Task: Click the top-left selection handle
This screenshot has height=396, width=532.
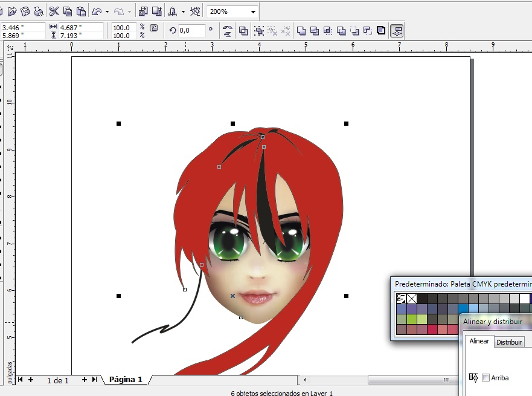Action: click(x=118, y=123)
